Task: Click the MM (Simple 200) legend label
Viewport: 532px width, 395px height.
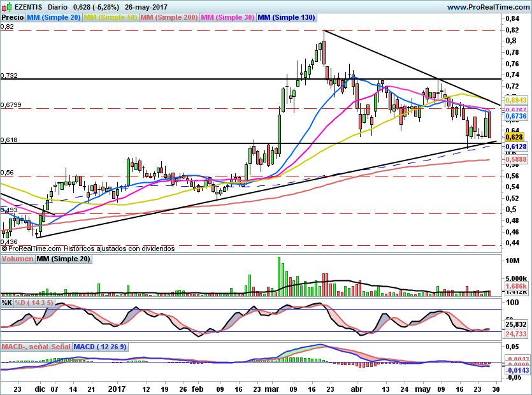Action: pyautogui.click(x=168, y=18)
